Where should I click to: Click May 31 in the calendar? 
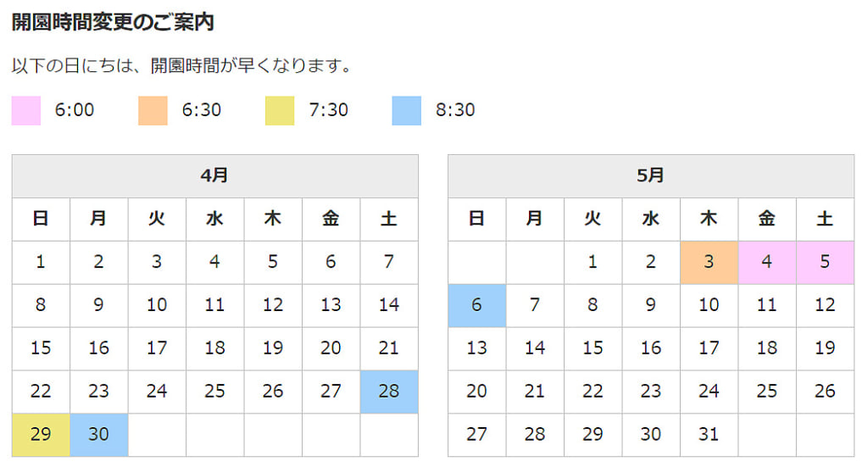[x=709, y=435]
